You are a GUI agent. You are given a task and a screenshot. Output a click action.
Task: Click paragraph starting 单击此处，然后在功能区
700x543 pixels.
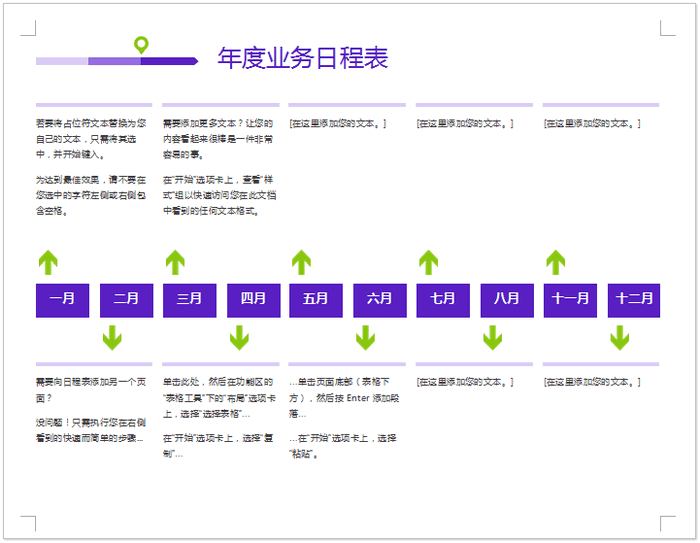(219, 398)
